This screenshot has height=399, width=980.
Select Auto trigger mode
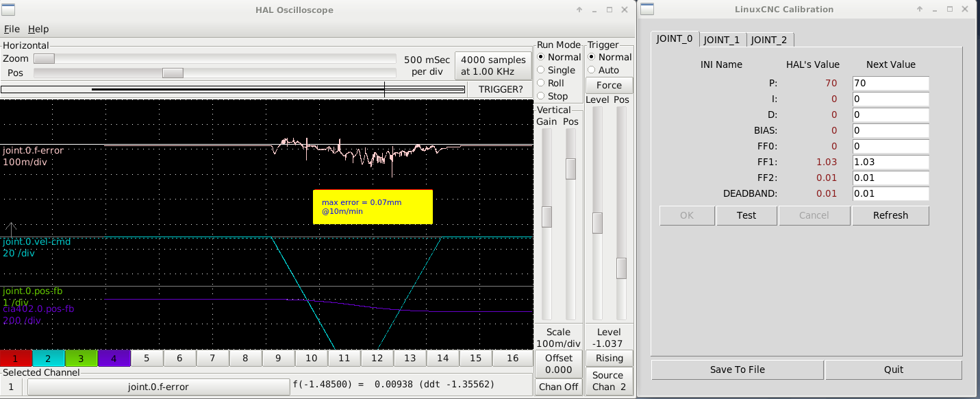pyautogui.click(x=603, y=70)
